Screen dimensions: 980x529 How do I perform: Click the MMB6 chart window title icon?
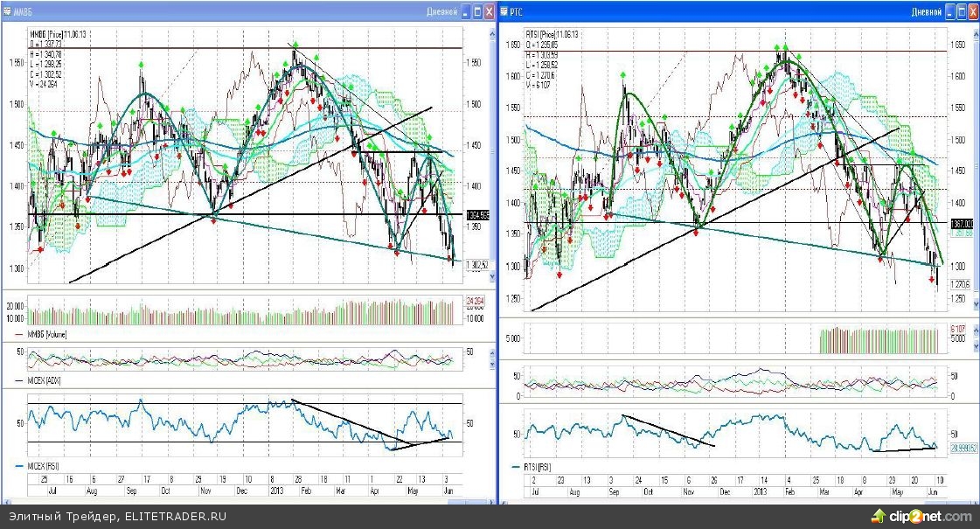[x=8, y=11]
